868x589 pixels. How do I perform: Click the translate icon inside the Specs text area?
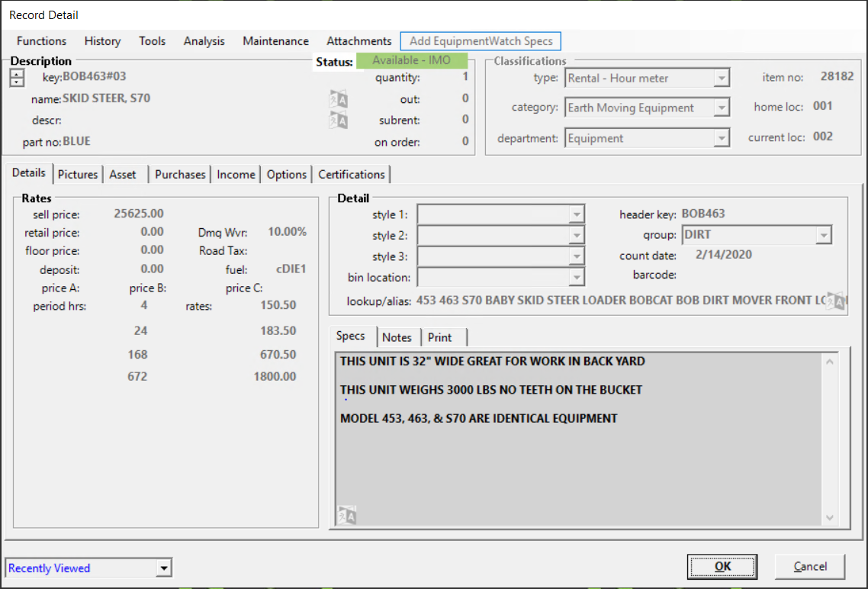click(347, 515)
